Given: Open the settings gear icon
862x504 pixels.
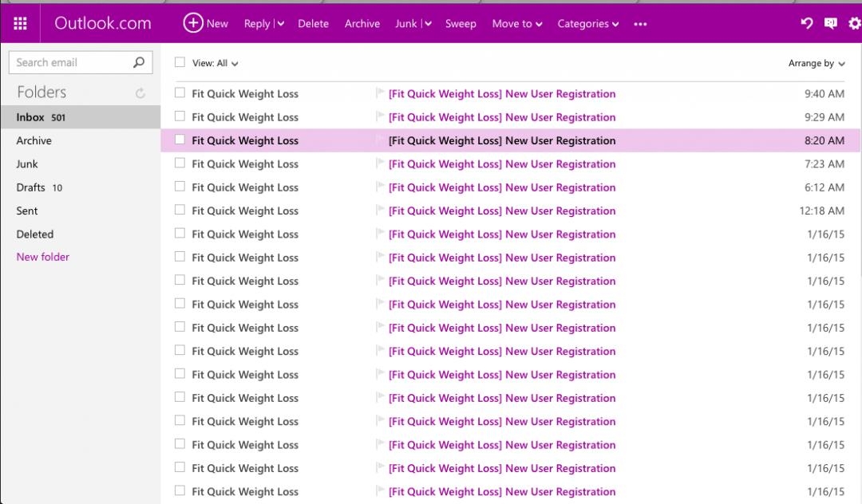Looking at the screenshot, I should tap(854, 24).
